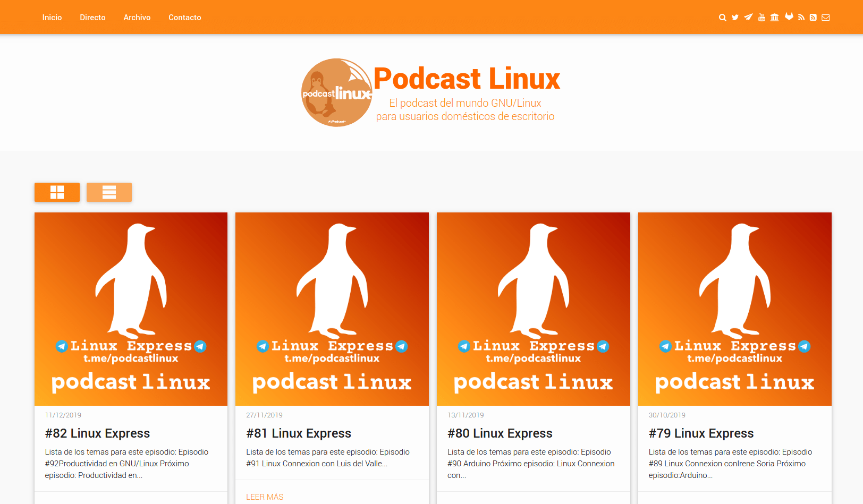Open the #82 Linux Express cover image
The width and height of the screenshot is (863, 504).
click(x=131, y=309)
